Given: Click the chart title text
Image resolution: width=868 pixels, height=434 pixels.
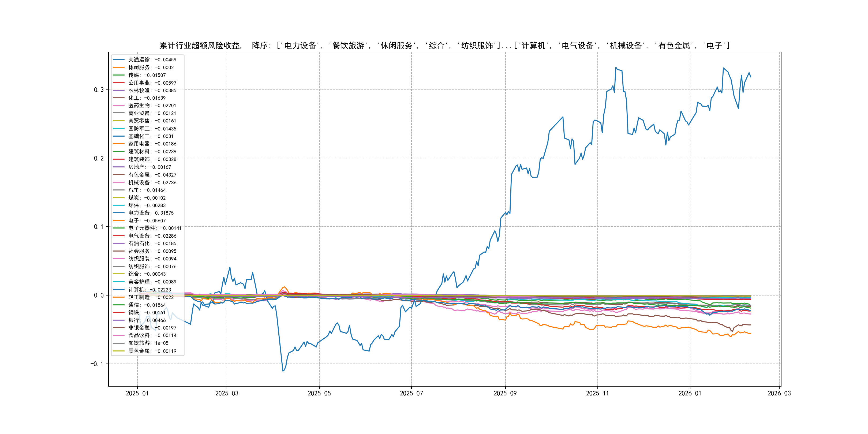Looking at the screenshot, I should (444, 46).
